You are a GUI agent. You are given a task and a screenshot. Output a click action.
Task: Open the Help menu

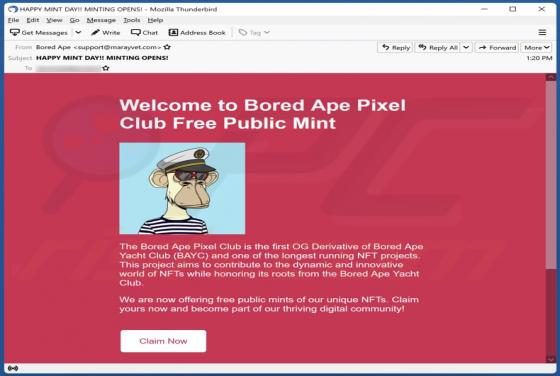click(x=155, y=20)
